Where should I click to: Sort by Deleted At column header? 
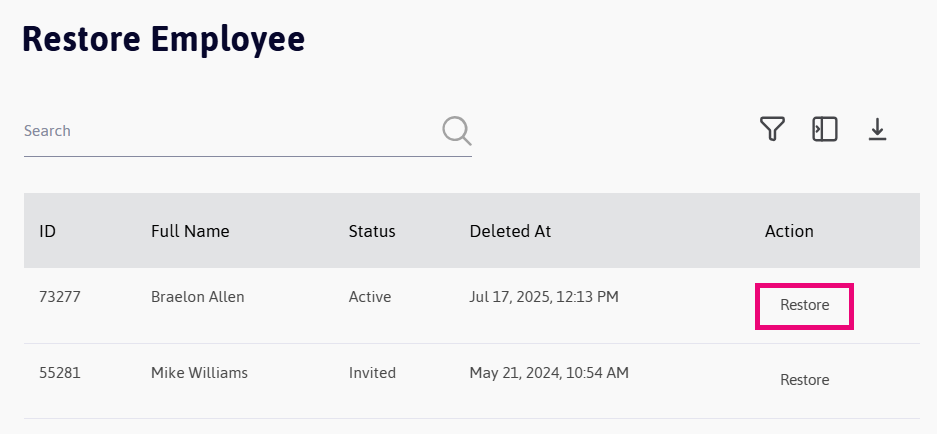coord(510,231)
